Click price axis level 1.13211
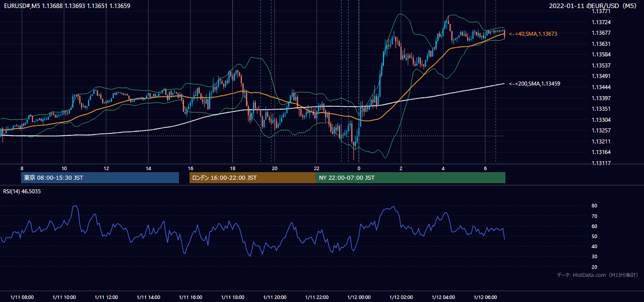This screenshot has width=644, height=302. [601, 141]
